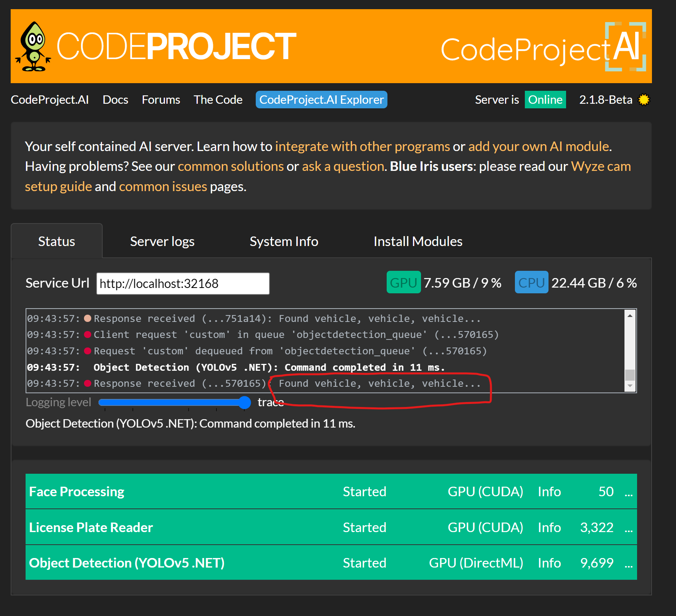Open the CodeProject.AI nav link
This screenshot has height=616, width=676.
[50, 100]
